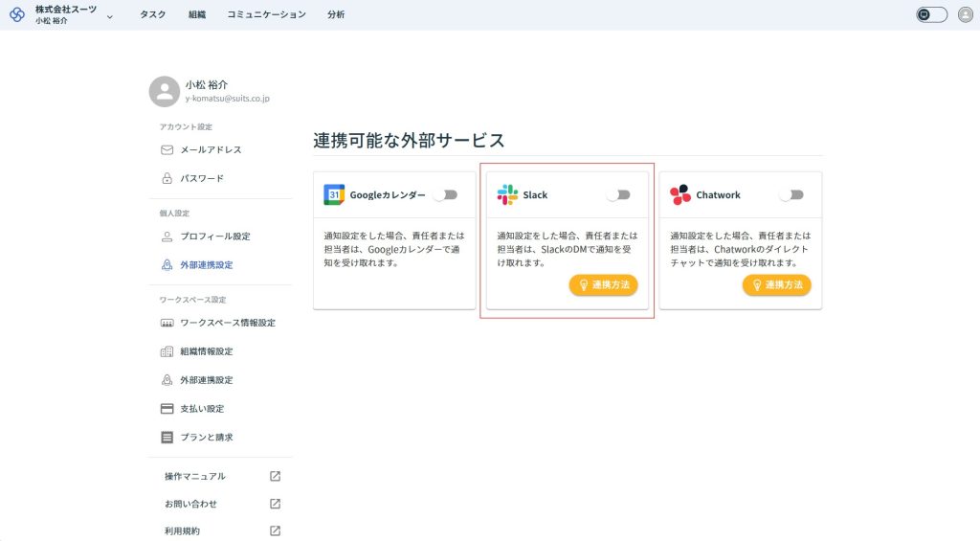Click the Chatwork card title text
This screenshot has height=541, width=980.
point(718,195)
